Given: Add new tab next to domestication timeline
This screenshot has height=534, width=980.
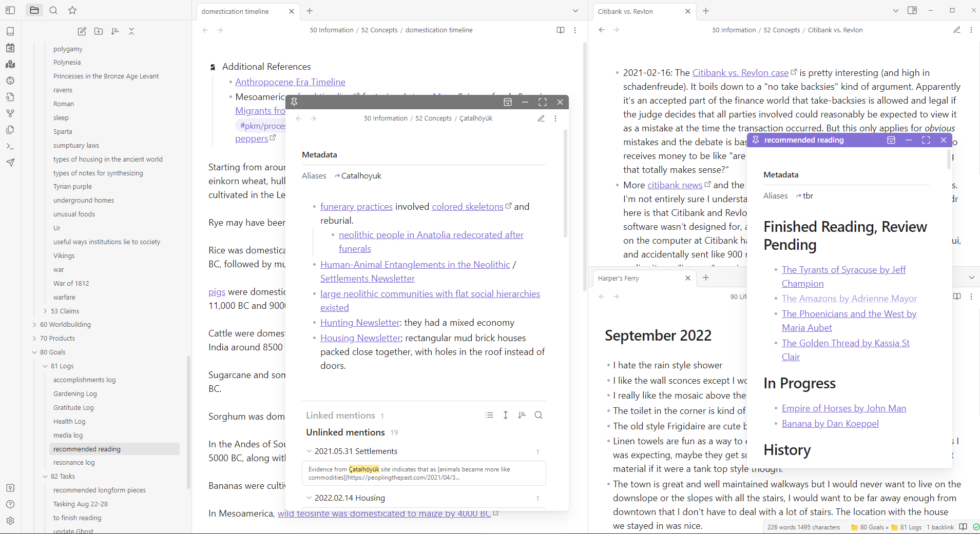Looking at the screenshot, I should click(x=310, y=11).
